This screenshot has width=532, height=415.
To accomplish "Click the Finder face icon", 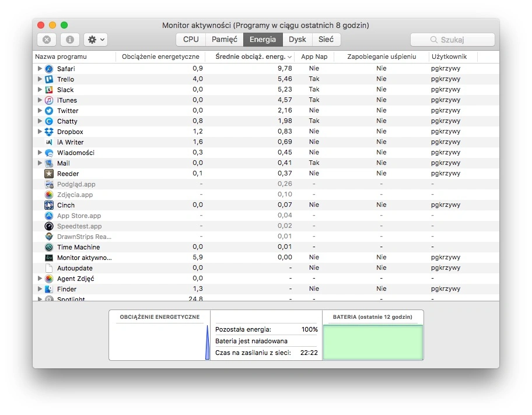I will coord(49,290).
